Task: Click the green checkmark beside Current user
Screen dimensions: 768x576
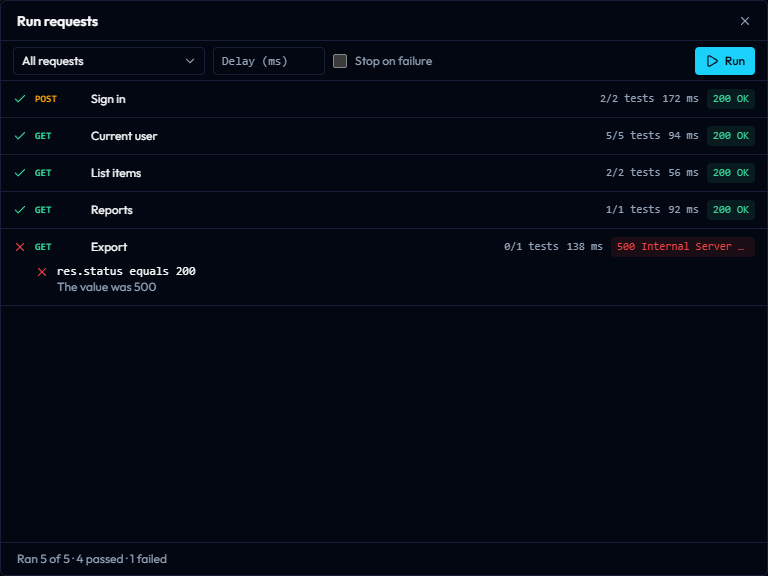Action: click(x=20, y=136)
